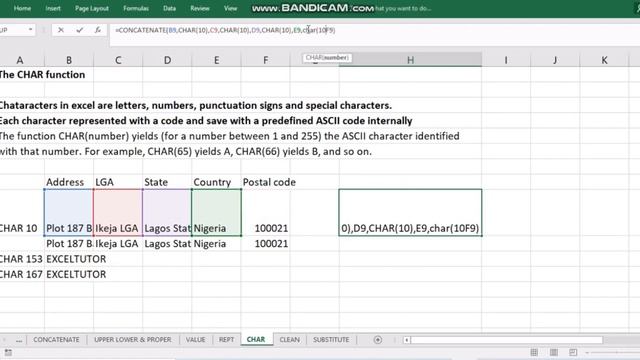Viewport: 640px width, 360px height.
Task: Switch to the VALUE sheet tab
Action: tap(196, 340)
